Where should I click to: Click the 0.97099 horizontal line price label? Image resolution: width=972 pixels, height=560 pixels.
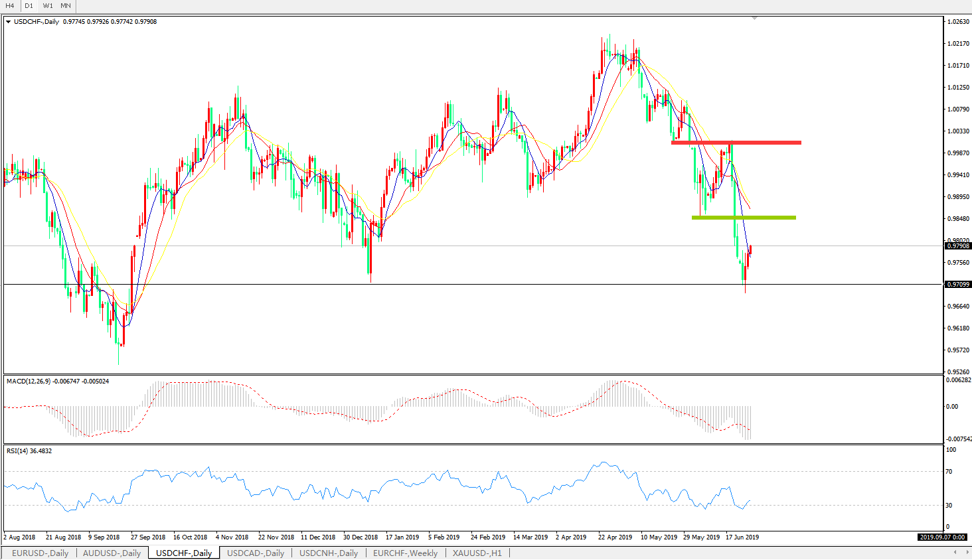(x=957, y=285)
